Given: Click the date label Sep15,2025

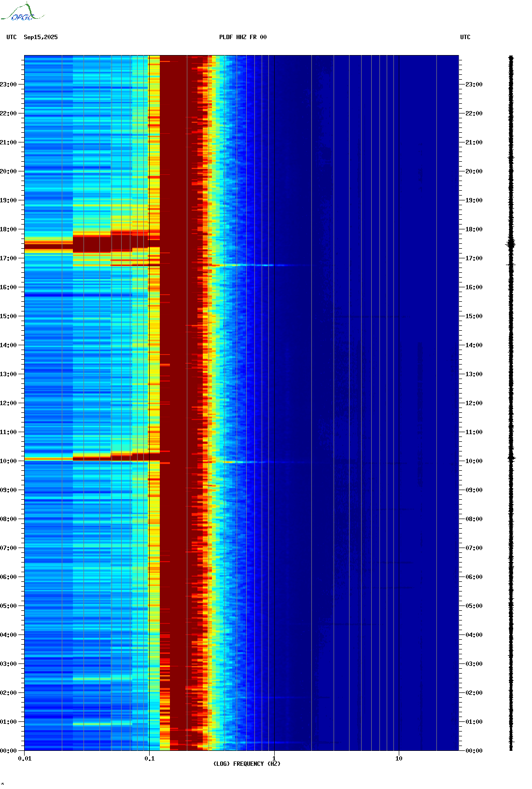Looking at the screenshot, I should [41, 37].
